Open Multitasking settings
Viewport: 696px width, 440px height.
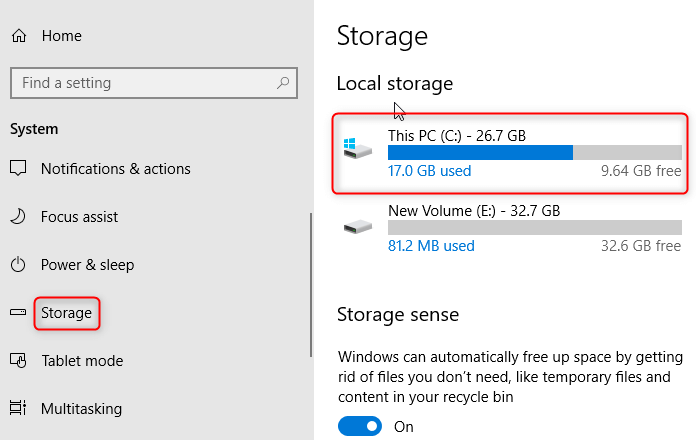pos(81,408)
